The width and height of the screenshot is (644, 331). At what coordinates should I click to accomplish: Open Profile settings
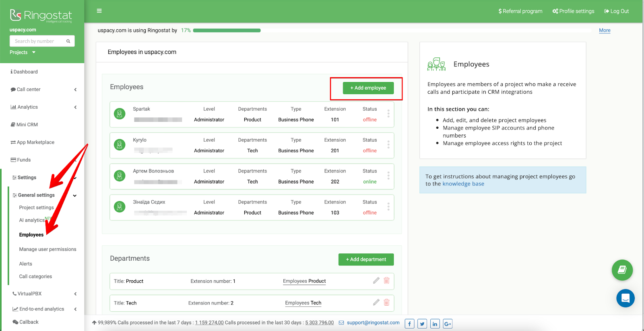pos(573,11)
